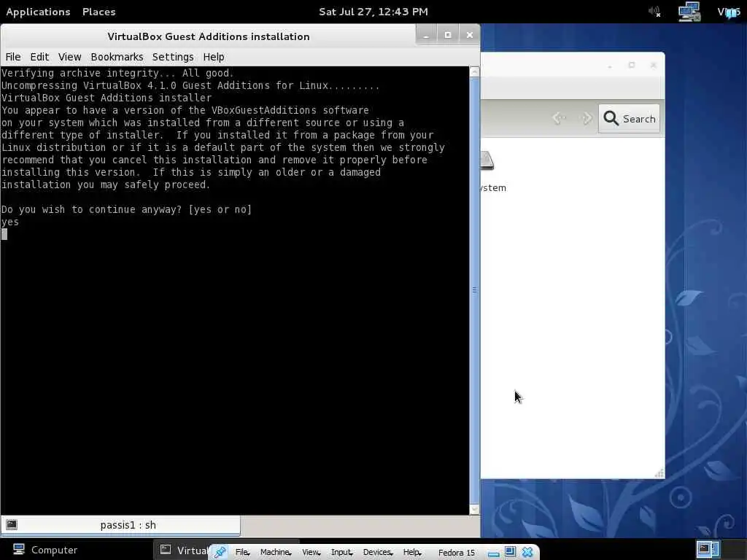Click the terminal vertical scrollbar handle
The image size is (747, 560).
474,289
